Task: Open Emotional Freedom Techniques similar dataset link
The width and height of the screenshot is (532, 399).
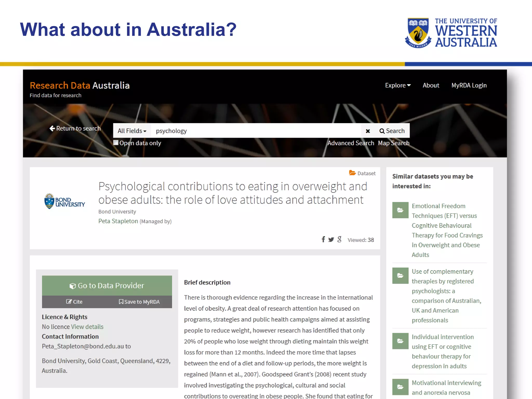Action: pyautogui.click(x=447, y=230)
